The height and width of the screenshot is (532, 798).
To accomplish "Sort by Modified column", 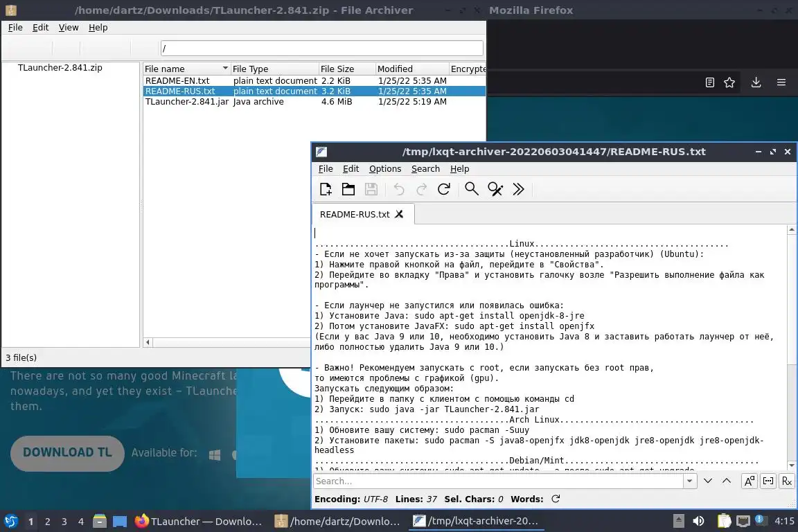I will coord(411,69).
